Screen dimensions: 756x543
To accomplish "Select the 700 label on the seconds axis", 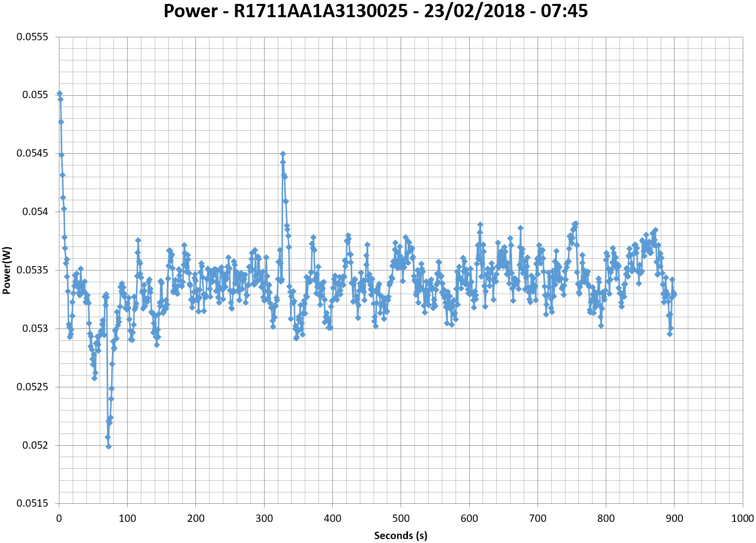I will (538, 518).
